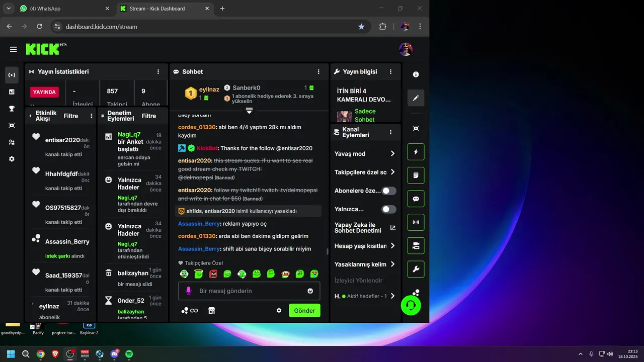Open chat settings gear beside Gönder
This screenshot has width=644, height=362.
pos(279,310)
